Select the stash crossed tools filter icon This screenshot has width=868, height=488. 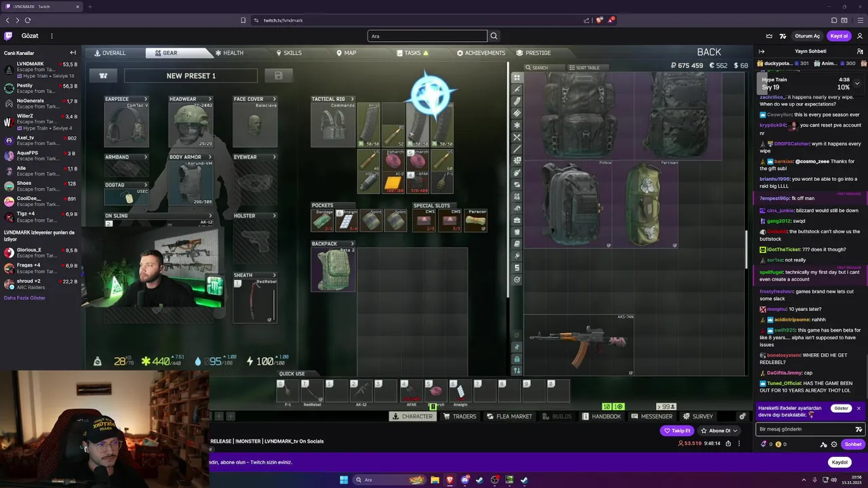click(x=517, y=138)
